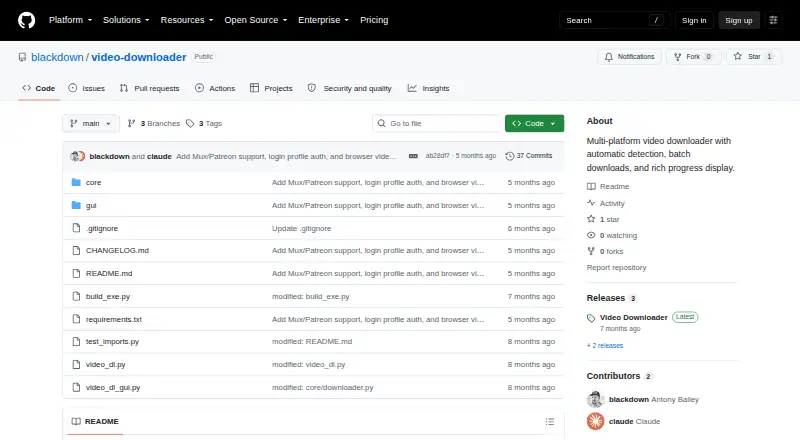Expand commit message ellipsis button
The image size is (800, 440).
[413, 156]
